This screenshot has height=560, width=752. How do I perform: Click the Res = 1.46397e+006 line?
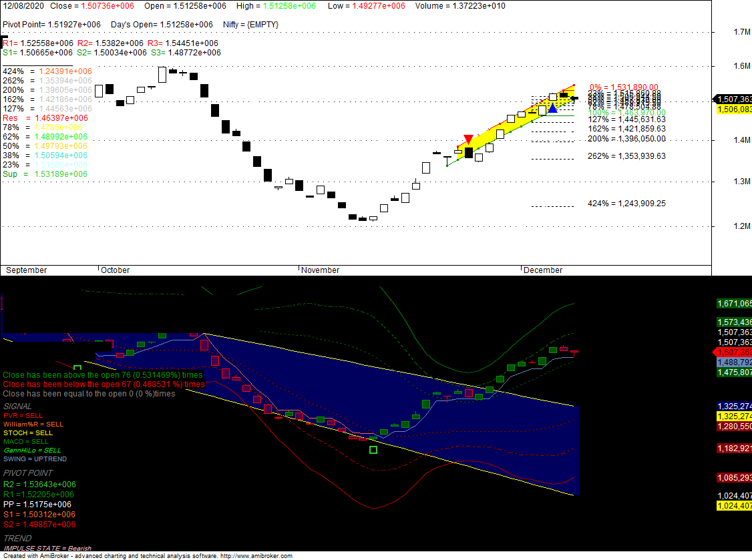click(45, 118)
